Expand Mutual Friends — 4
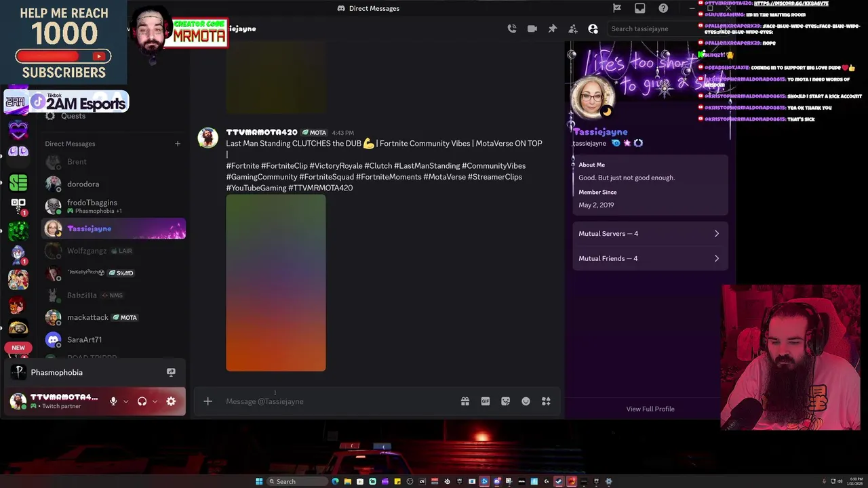868x488 pixels. click(650, 258)
